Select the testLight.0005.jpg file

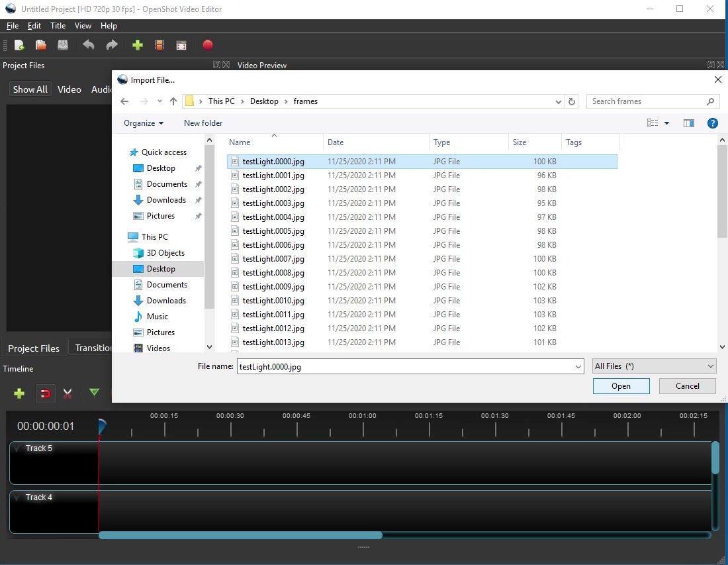(273, 231)
